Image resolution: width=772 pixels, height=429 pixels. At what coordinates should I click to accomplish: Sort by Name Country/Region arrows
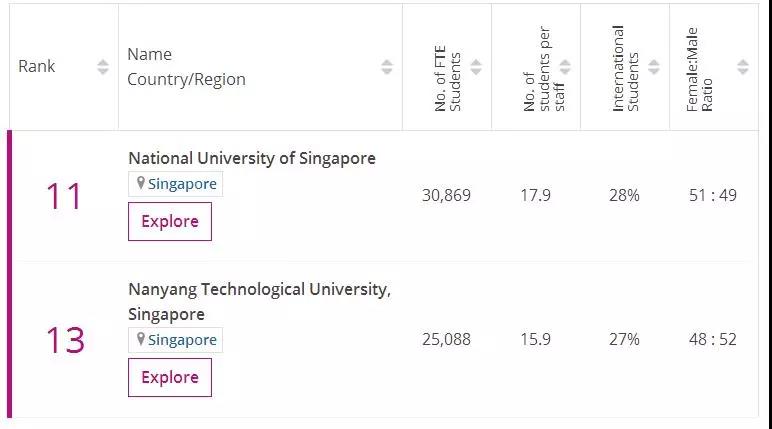coord(387,67)
